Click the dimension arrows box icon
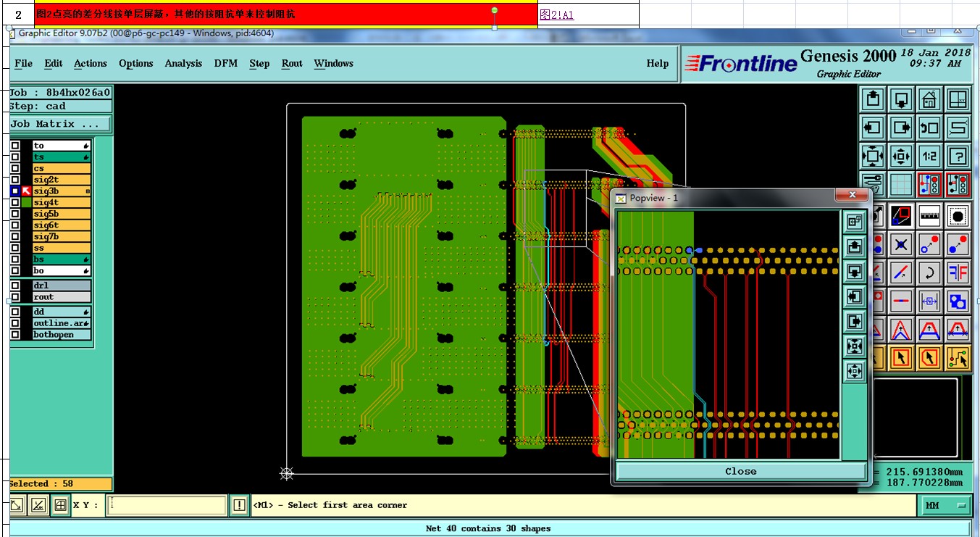This screenshot has height=537, width=980. coord(929,300)
